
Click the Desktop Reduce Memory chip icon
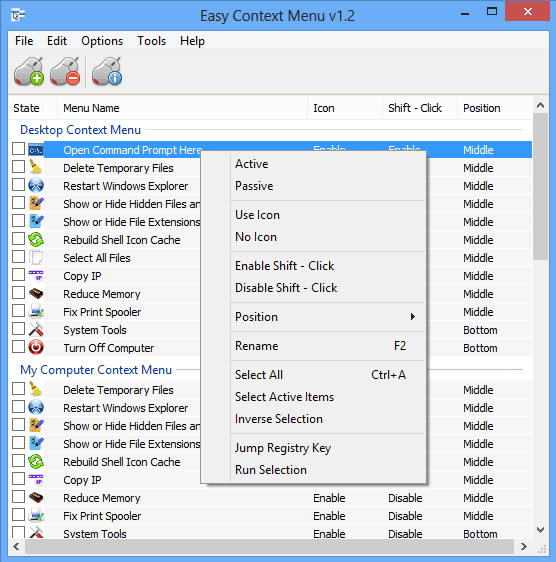point(36,294)
